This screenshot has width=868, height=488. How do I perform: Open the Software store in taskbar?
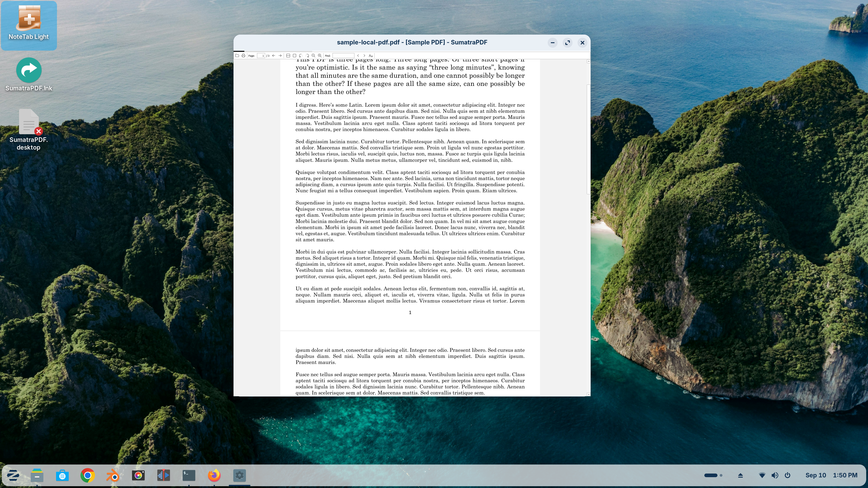tap(62, 475)
